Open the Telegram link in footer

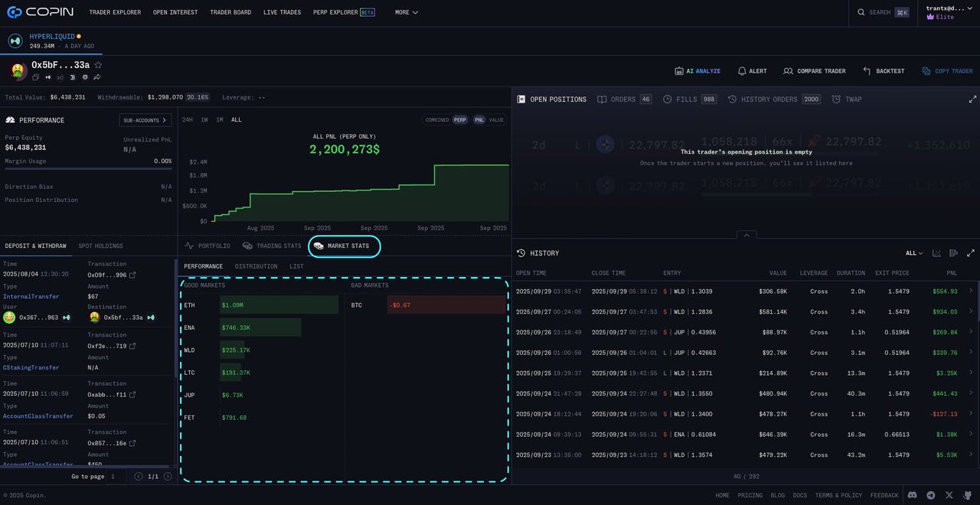(x=931, y=495)
